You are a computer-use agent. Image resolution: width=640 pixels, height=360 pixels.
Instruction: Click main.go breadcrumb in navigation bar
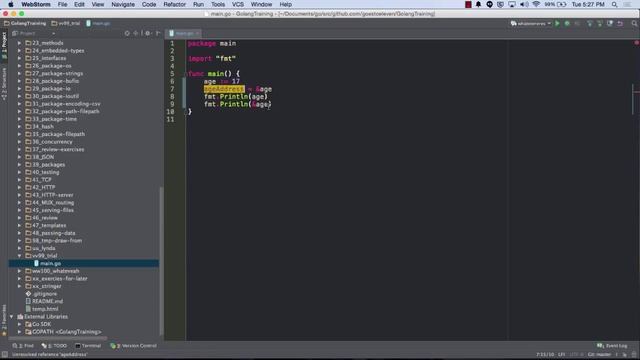pyautogui.click(x=98, y=24)
